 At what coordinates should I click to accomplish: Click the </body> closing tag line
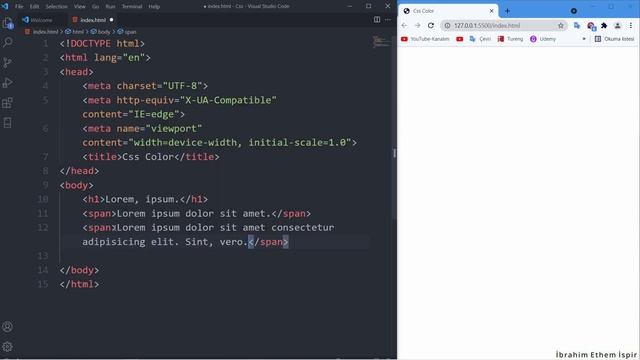coord(79,270)
